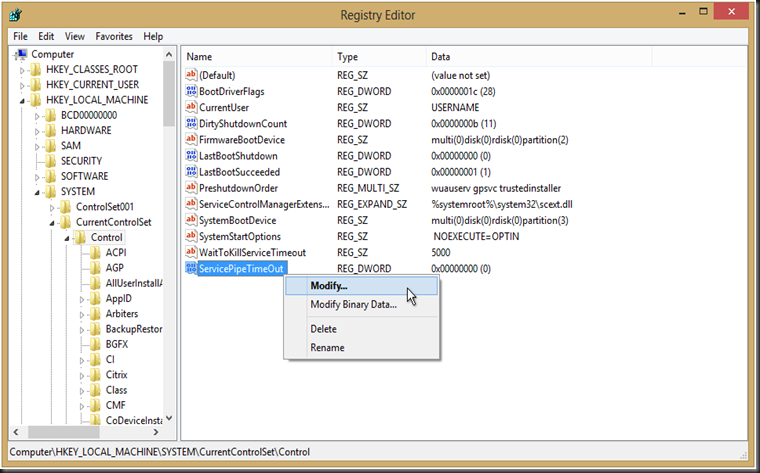Collapse the HKEY_LOCAL_MACHINE tree node
760x473 pixels.
coord(22,100)
